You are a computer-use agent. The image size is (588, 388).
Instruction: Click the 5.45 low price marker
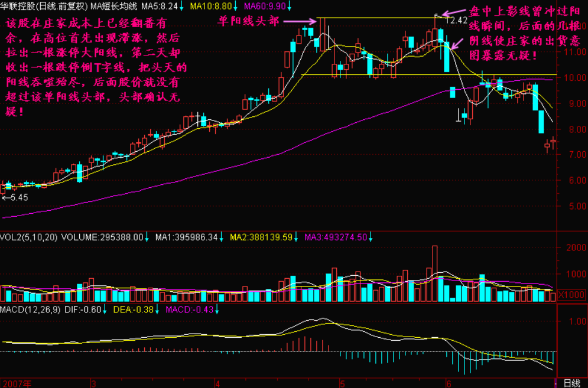[x=16, y=197]
